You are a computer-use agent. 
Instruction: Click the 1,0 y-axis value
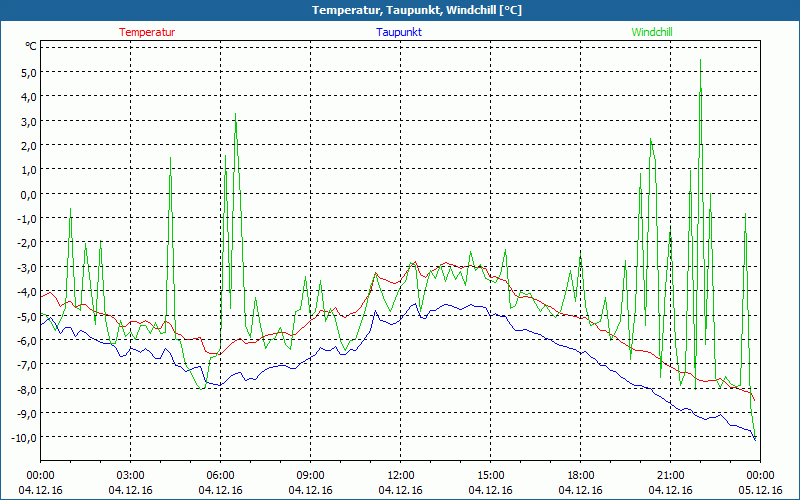pos(29,169)
